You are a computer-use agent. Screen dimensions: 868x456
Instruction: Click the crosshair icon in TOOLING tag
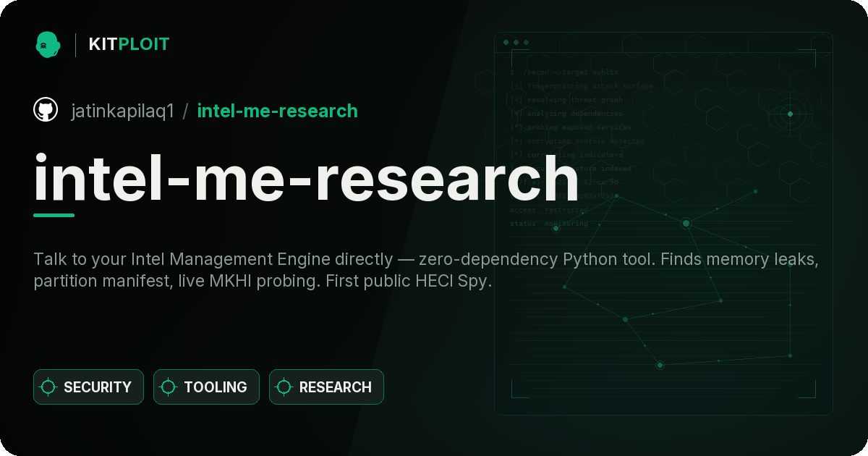click(169, 387)
